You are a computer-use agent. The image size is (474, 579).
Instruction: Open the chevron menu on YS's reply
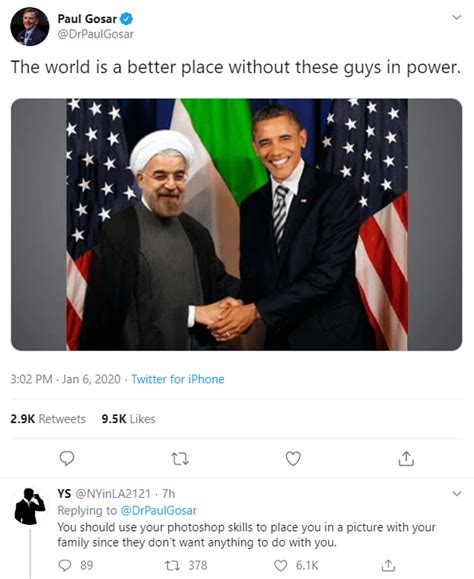coord(457,494)
